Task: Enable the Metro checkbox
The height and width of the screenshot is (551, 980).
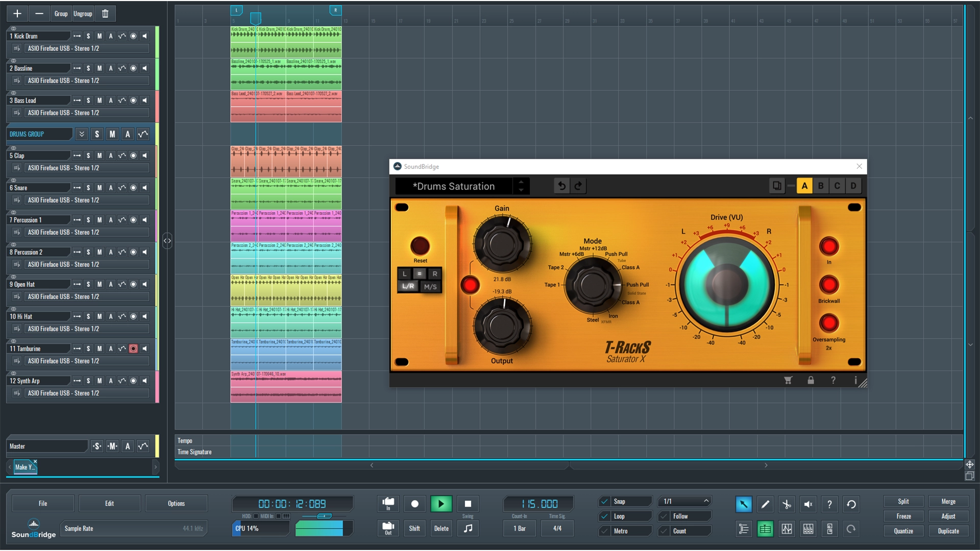Action: (604, 531)
